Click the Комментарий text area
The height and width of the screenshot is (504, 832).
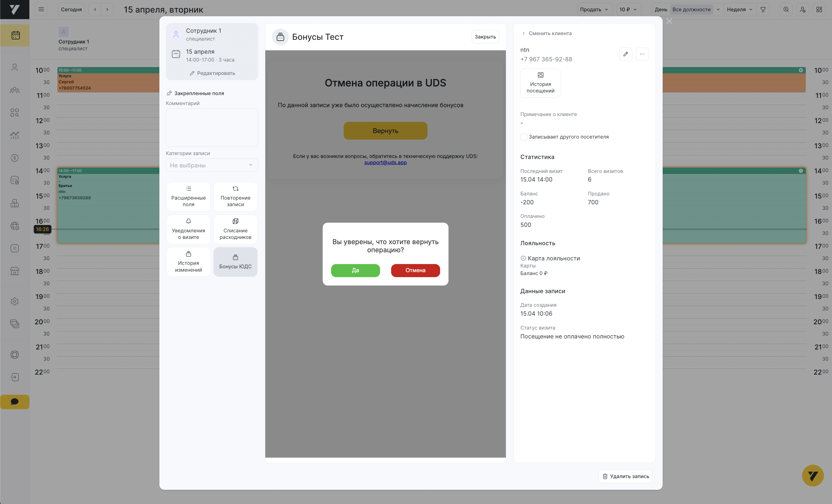pos(212,128)
